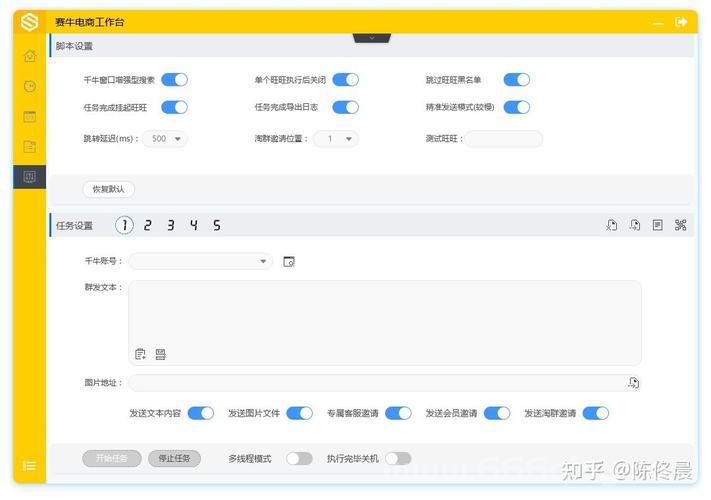Click the 停止任务 button
711x500 pixels.
[x=175, y=459]
